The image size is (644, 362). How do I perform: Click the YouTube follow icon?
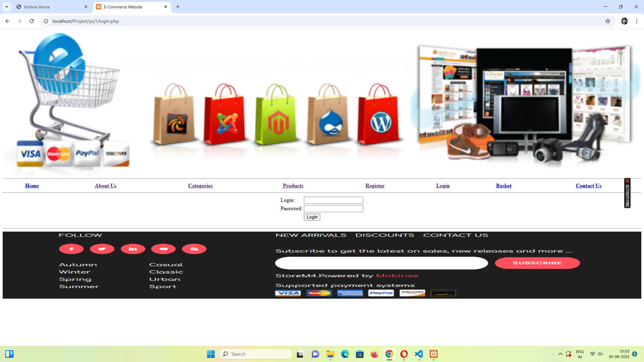[163, 249]
